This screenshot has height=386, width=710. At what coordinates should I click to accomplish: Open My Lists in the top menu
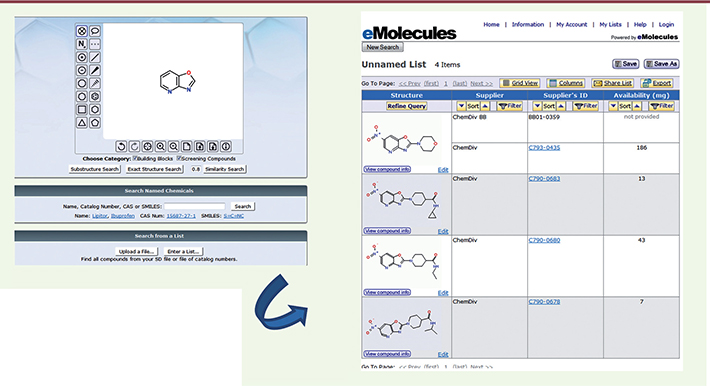click(610, 24)
